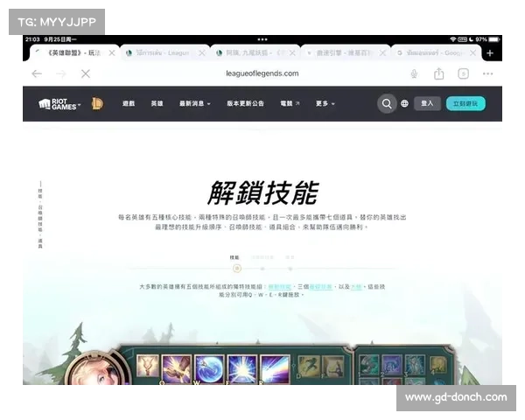The image size is (525, 420).
Task: Open the browser three-dot more menu
Action: point(488,73)
